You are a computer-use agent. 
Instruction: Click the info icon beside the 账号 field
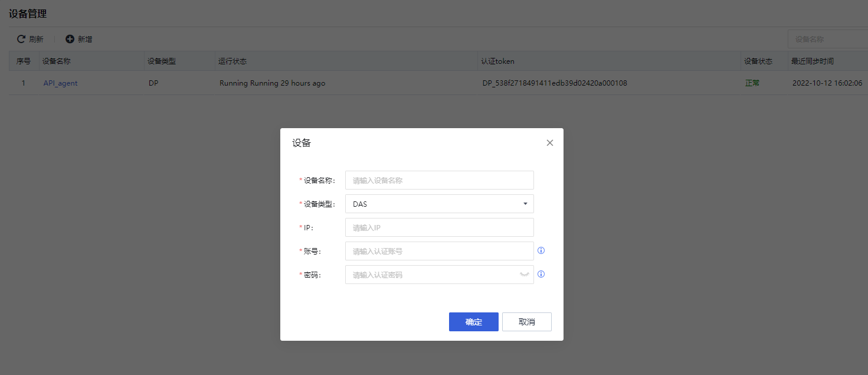(x=541, y=250)
